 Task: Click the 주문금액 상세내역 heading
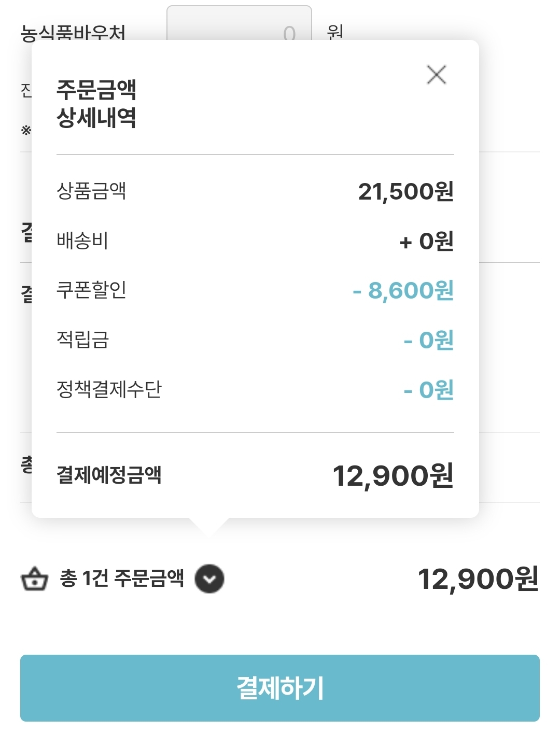[96, 104]
